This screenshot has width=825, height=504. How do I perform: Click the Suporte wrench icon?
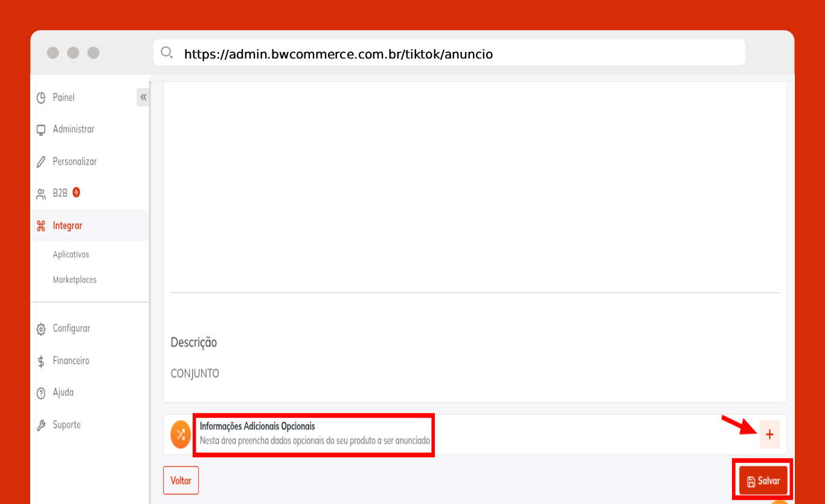tap(41, 426)
